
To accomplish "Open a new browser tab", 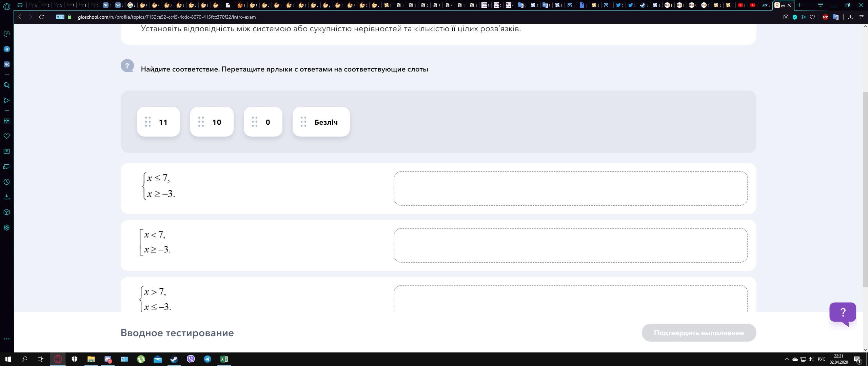I will (x=799, y=5).
